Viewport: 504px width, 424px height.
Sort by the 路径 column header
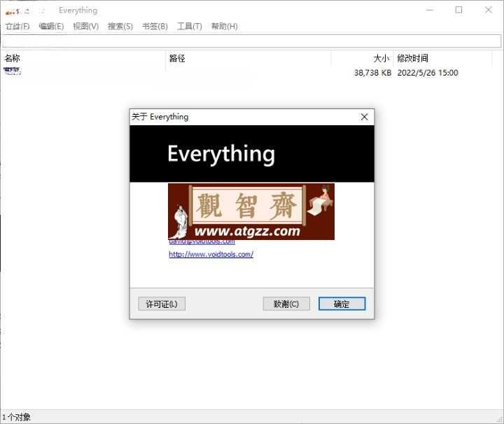point(248,58)
